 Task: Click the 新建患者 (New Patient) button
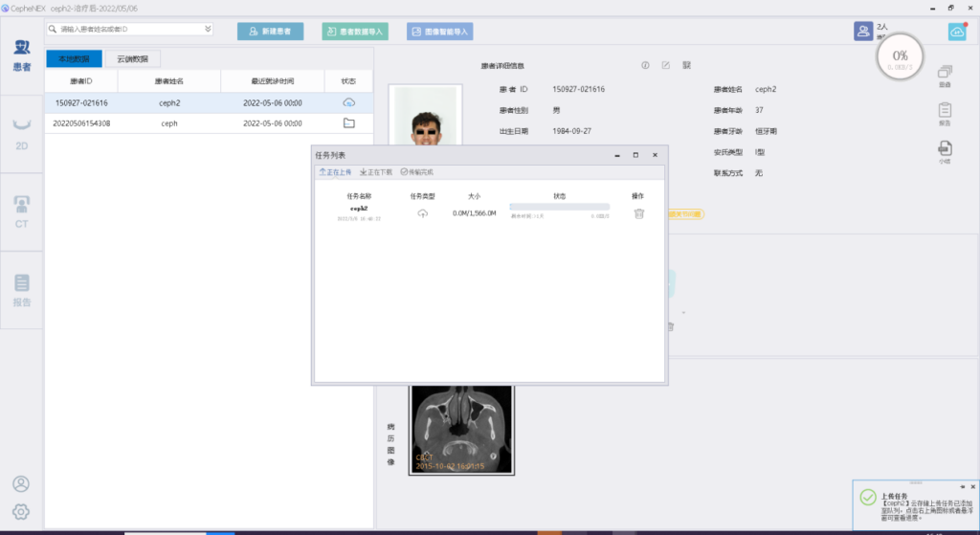[x=270, y=32]
